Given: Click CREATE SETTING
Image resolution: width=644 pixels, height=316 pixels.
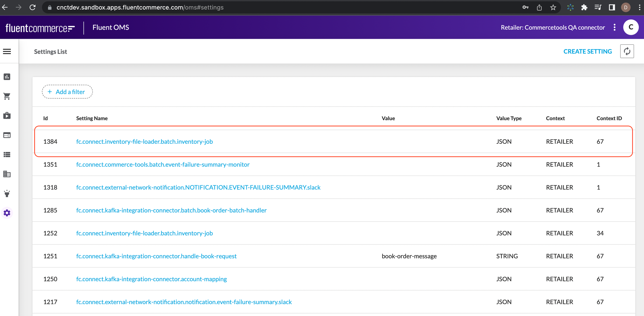Looking at the screenshot, I should click(x=587, y=52).
